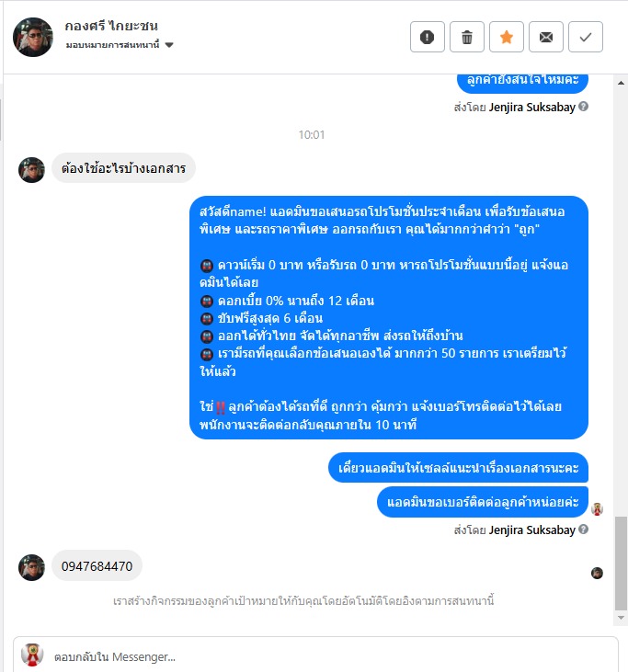Click customer avatar next to document question message
The height and width of the screenshot is (672, 628).
click(x=31, y=170)
